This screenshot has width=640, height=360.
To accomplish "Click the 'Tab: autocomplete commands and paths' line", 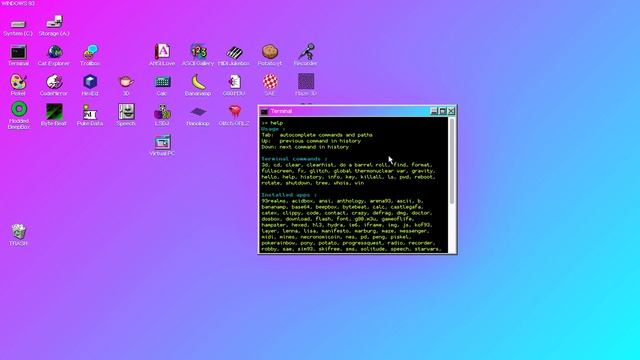I will click(x=317, y=135).
